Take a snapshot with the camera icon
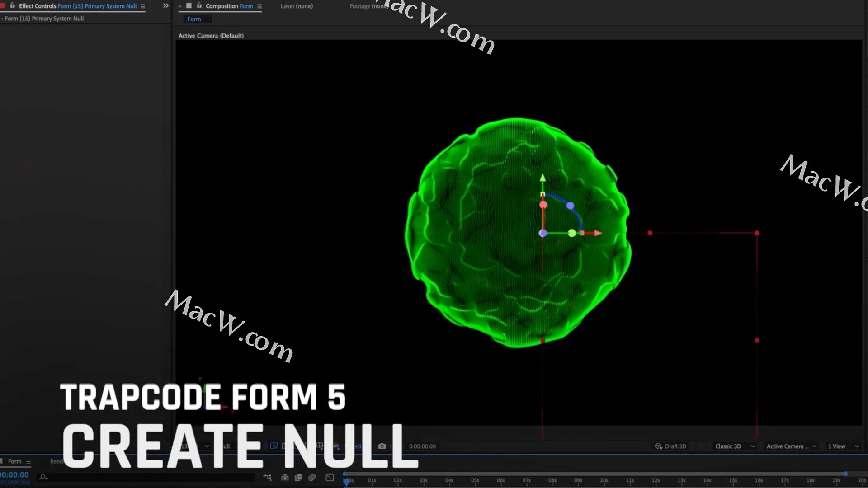The height and width of the screenshot is (488, 868). point(382,446)
